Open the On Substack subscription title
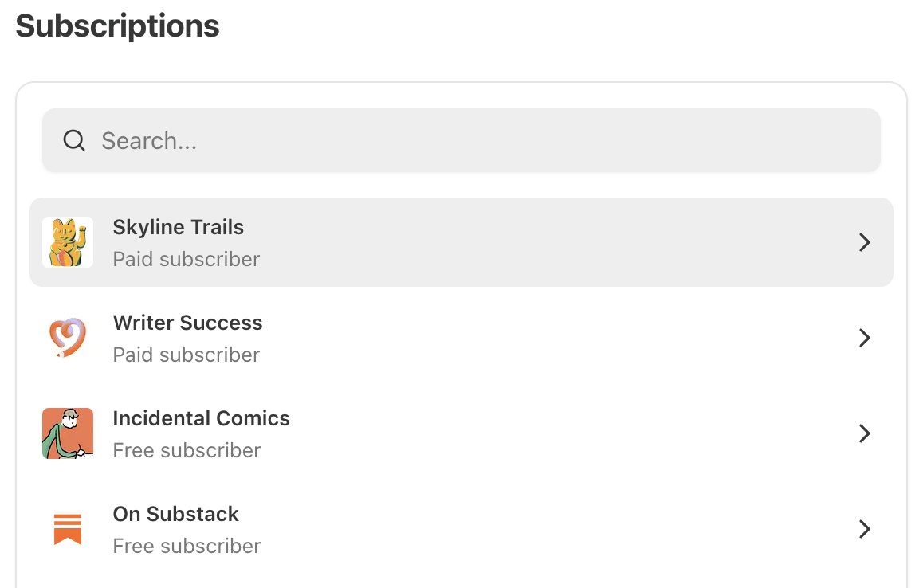923x588 pixels. (x=175, y=514)
